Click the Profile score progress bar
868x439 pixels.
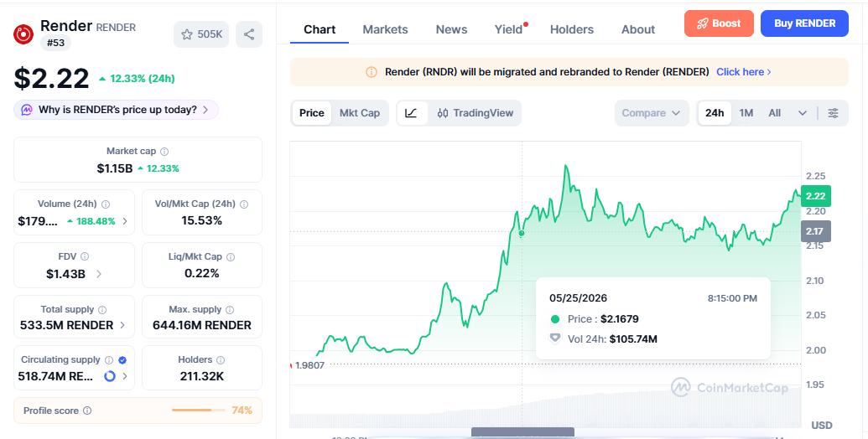198,411
